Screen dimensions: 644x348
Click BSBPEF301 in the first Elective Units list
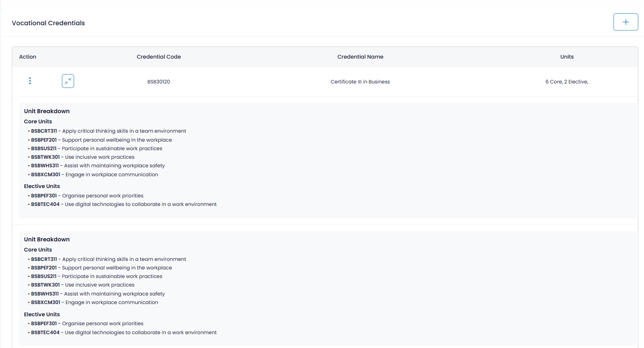coord(44,196)
